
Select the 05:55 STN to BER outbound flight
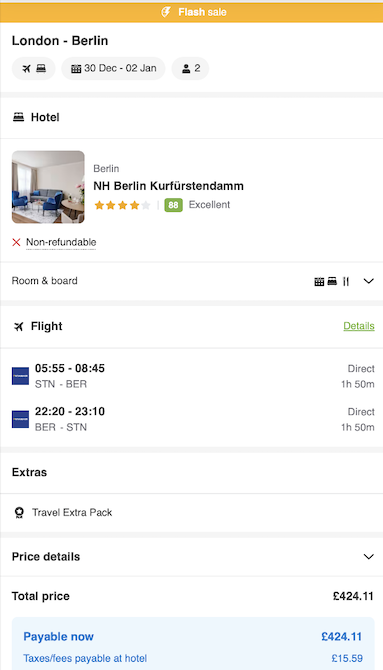click(x=192, y=376)
